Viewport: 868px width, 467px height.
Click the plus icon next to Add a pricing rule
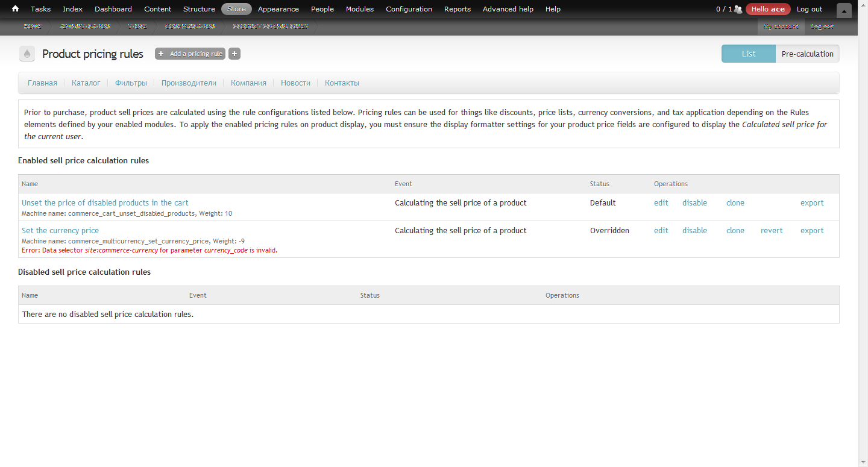[x=234, y=54]
